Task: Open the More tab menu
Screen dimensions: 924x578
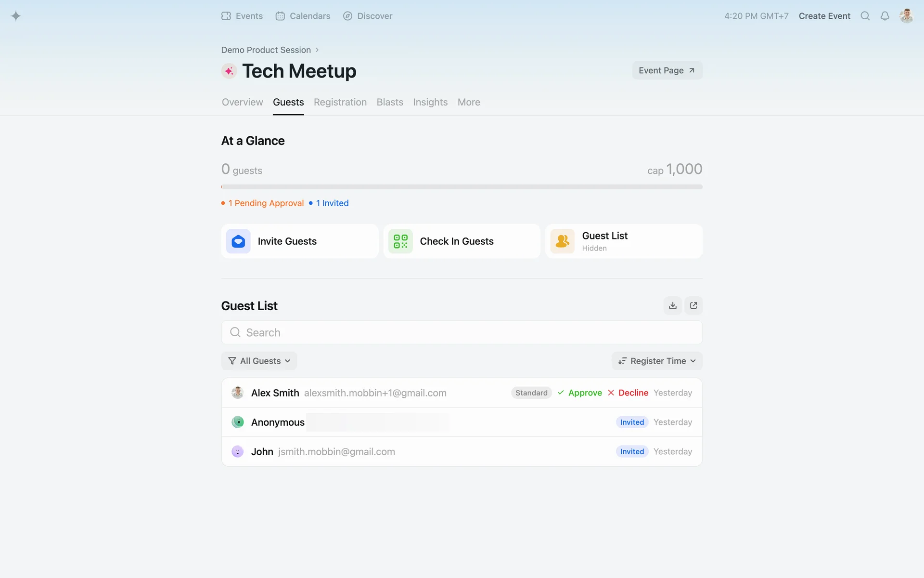Action: tap(468, 102)
